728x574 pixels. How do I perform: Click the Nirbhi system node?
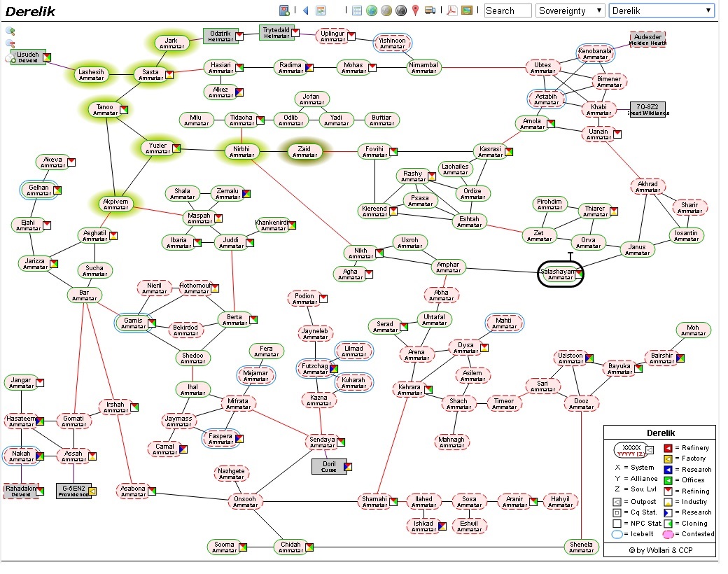coord(241,151)
